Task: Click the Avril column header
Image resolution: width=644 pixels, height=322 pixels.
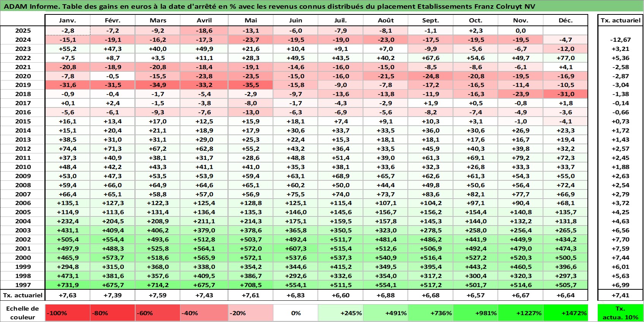Action: point(204,21)
